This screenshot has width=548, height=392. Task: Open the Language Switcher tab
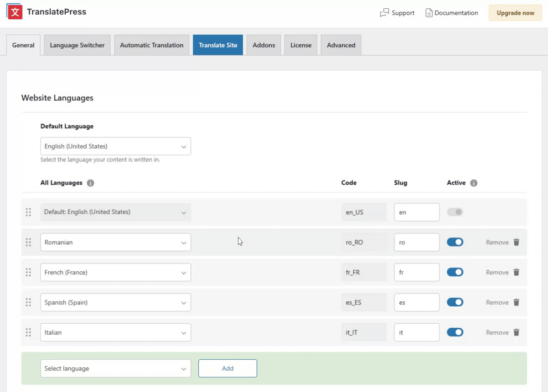point(77,45)
